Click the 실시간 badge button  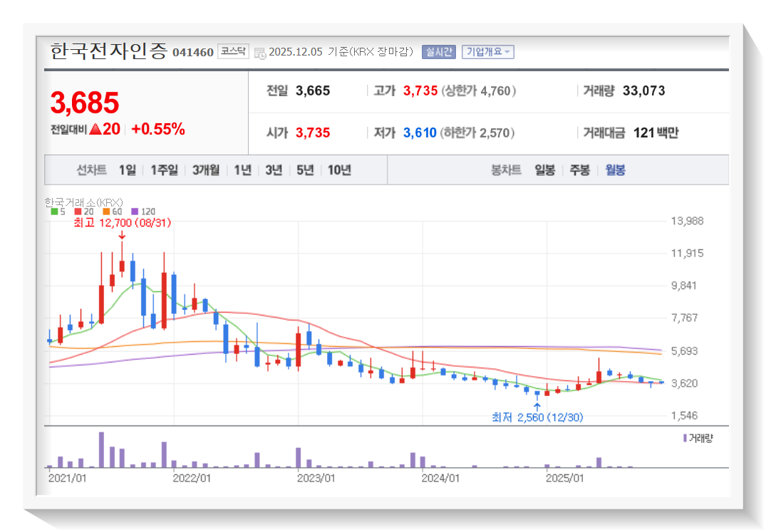(x=439, y=52)
